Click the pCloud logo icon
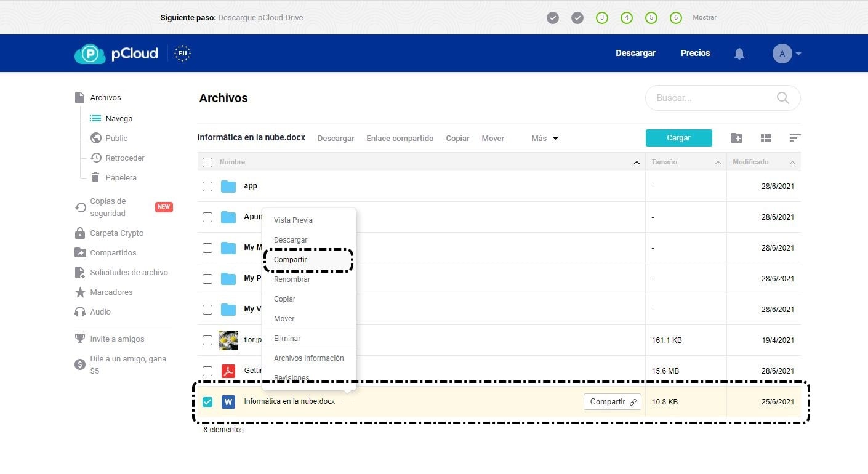 pos(90,54)
